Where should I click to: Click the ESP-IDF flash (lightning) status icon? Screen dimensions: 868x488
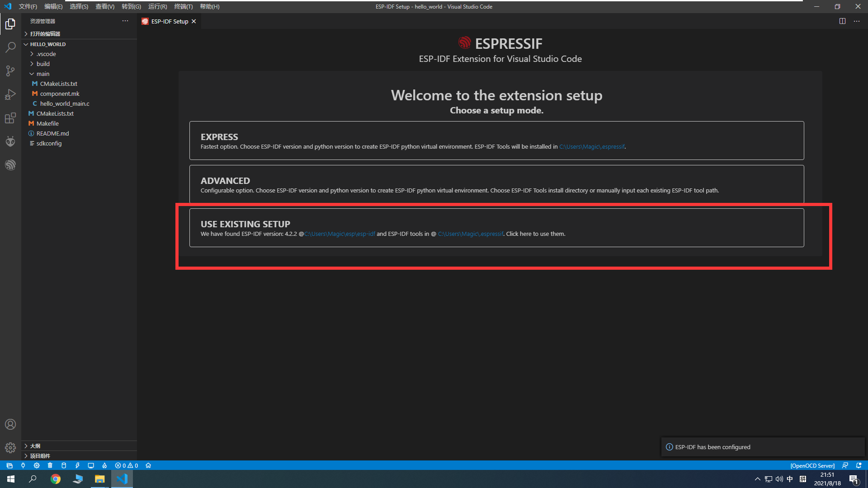[x=77, y=465]
